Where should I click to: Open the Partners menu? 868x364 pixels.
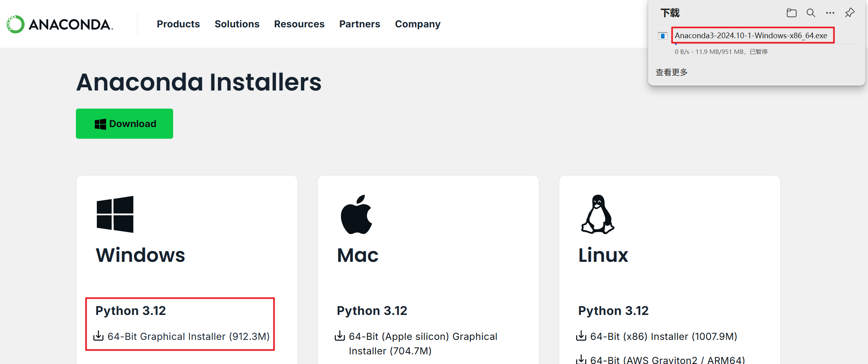click(x=359, y=24)
